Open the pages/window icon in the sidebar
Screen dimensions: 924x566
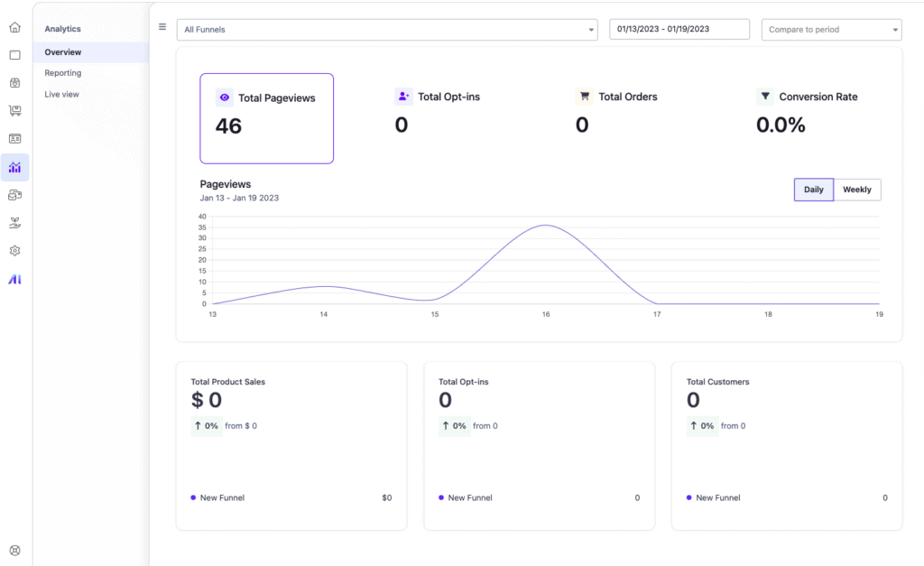click(x=14, y=55)
